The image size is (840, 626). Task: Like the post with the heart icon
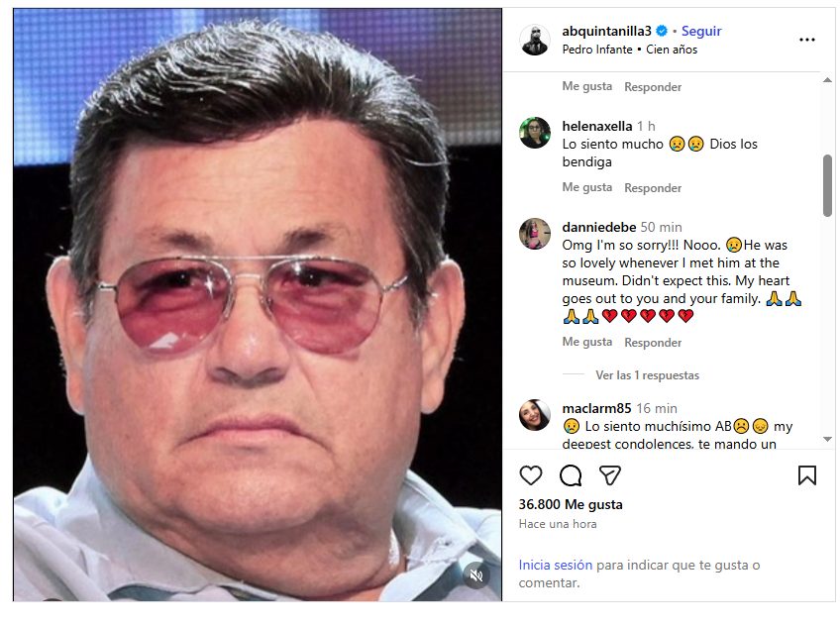pyautogui.click(x=531, y=475)
